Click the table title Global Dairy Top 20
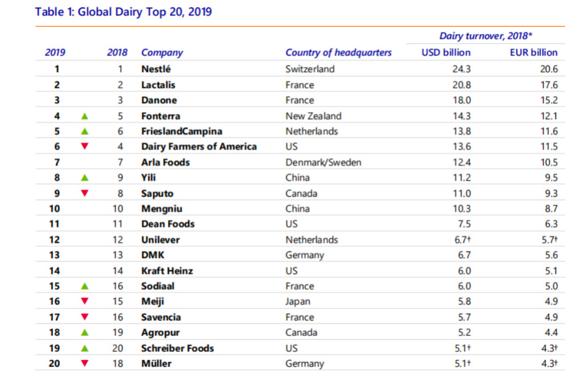588x378 pixels. (x=123, y=12)
